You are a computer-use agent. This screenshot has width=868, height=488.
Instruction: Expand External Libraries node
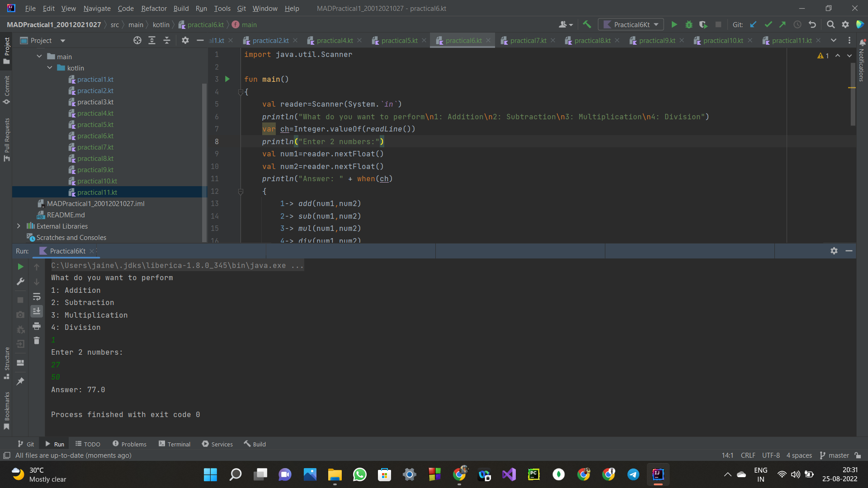[19, 226]
